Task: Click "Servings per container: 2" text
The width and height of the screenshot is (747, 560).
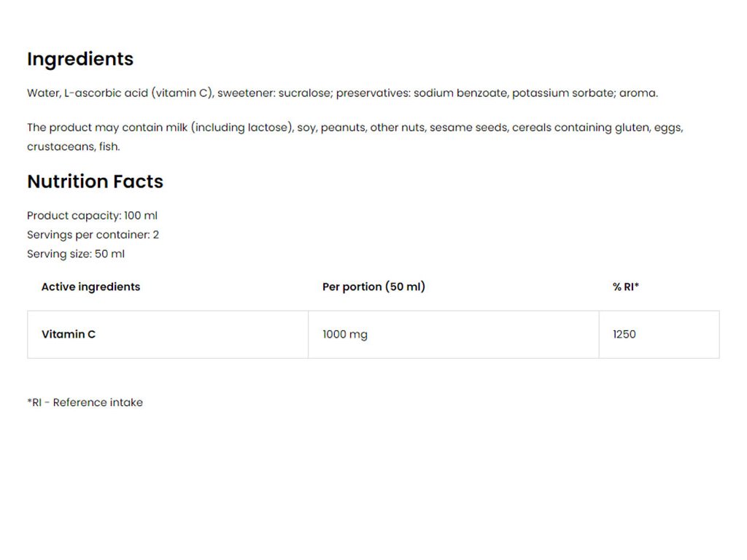Action: (93, 235)
